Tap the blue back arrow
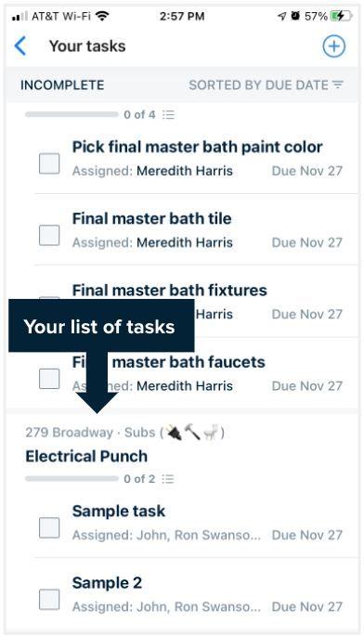 click(19, 45)
